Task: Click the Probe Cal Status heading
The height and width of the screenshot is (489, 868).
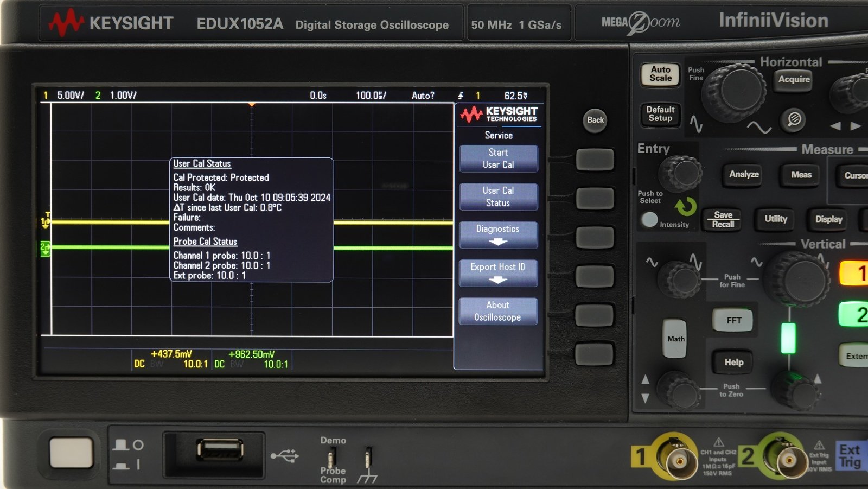Action: click(205, 242)
